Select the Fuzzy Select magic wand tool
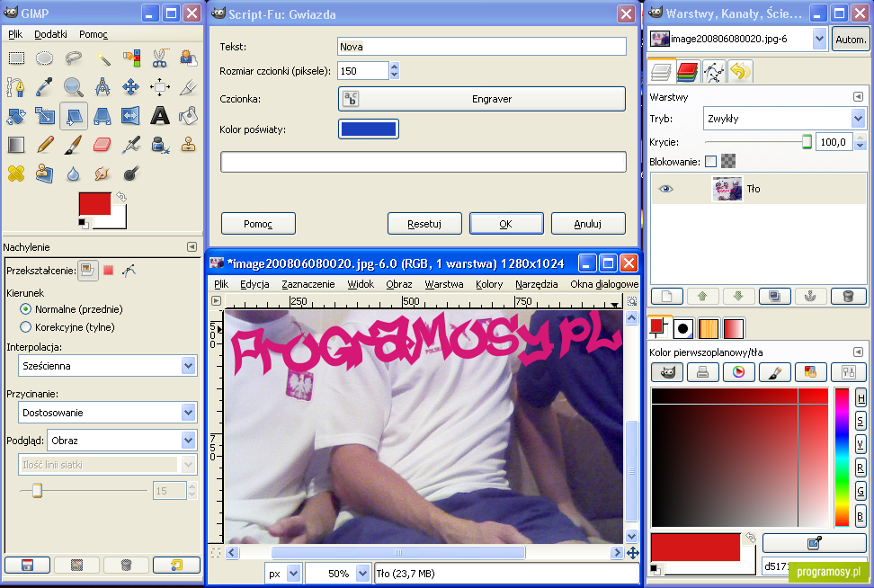The width and height of the screenshot is (874, 588). click(103, 58)
